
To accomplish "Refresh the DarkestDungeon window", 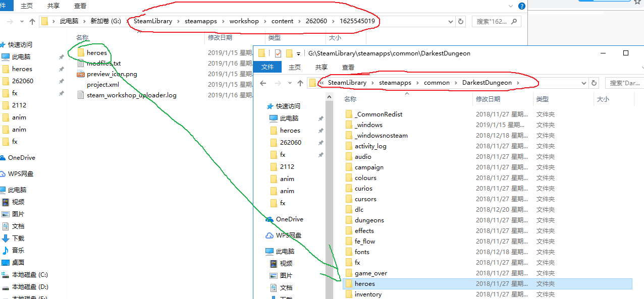I will (x=594, y=83).
